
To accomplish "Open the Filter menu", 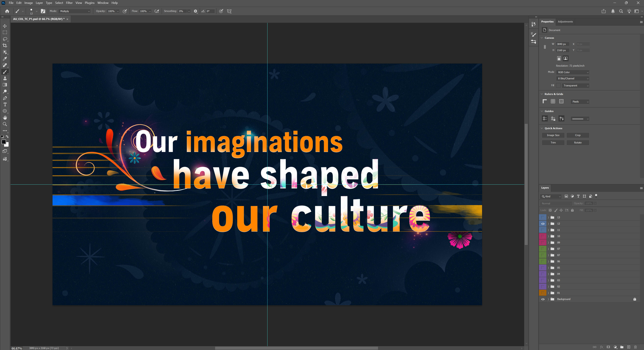I will click(x=69, y=3).
